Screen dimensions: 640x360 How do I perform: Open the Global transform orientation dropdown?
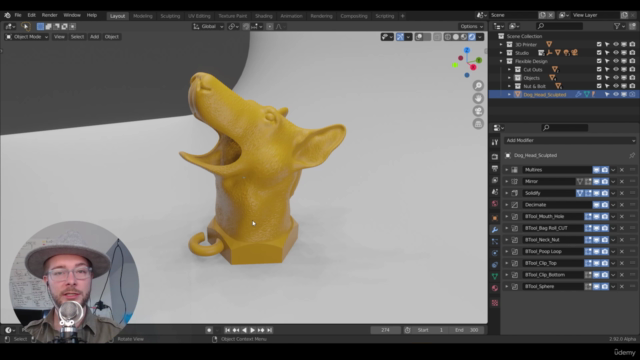[x=208, y=27]
